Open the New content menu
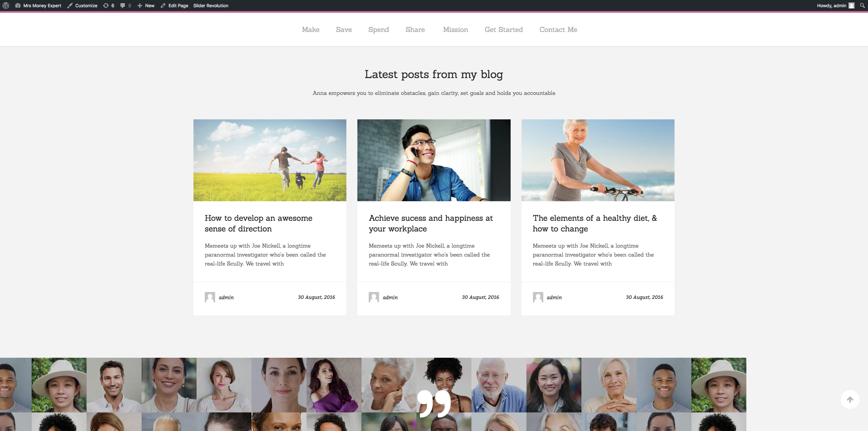This screenshot has height=431, width=868. click(x=146, y=6)
